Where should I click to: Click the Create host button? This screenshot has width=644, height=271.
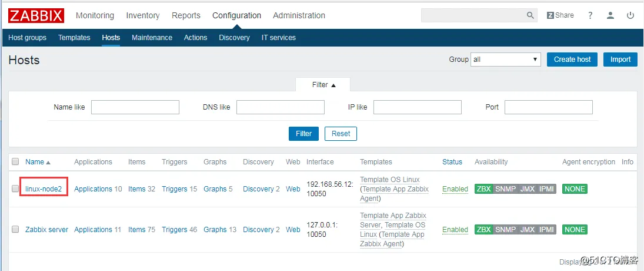pos(572,60)
